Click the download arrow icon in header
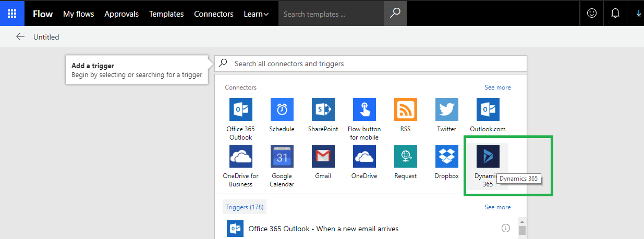The width and height of the screenshot is (644, 239). tap(638, 14)
